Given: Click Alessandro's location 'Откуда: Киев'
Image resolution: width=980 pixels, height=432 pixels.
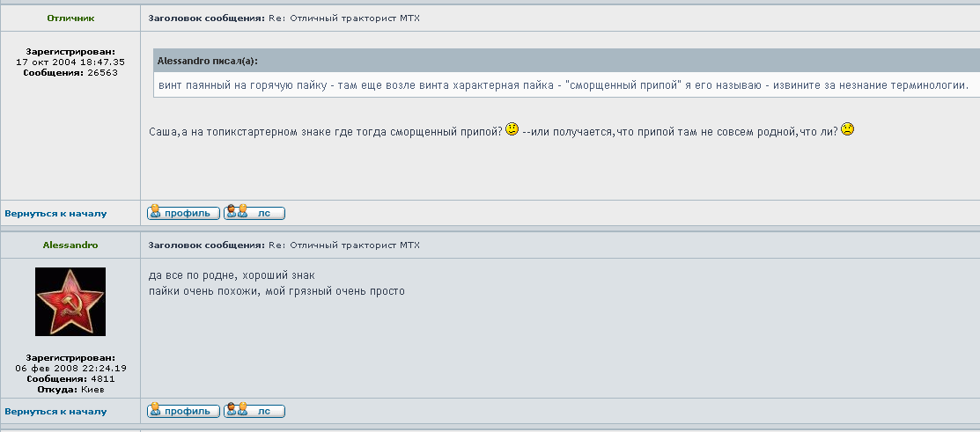Looking at the screenshot, I should tap(70, 389).
